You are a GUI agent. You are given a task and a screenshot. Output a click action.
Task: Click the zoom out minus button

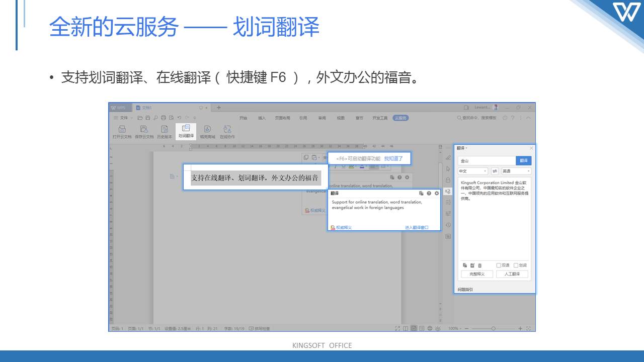click(x=466, y=328)
